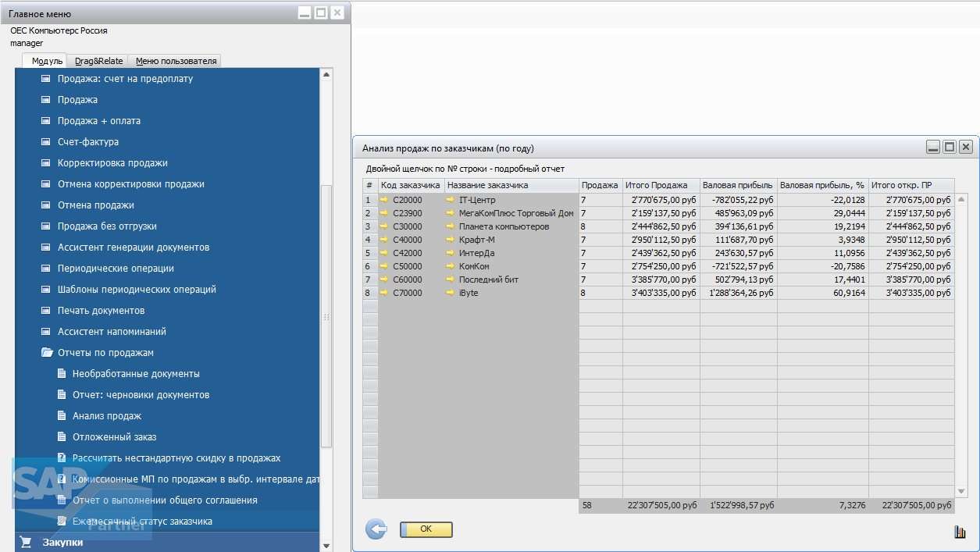The image size is (980, 552).
Task: Open link arrow for customer code C40000
Action: click(384, 240)
